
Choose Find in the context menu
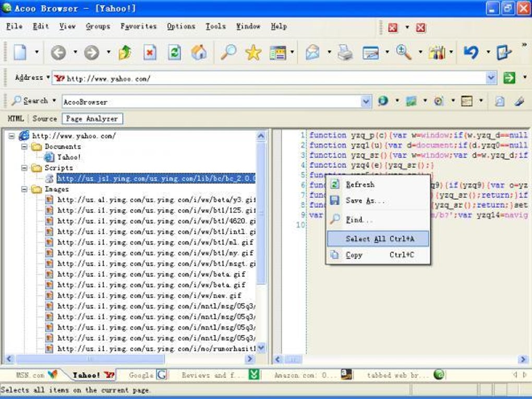378,220
